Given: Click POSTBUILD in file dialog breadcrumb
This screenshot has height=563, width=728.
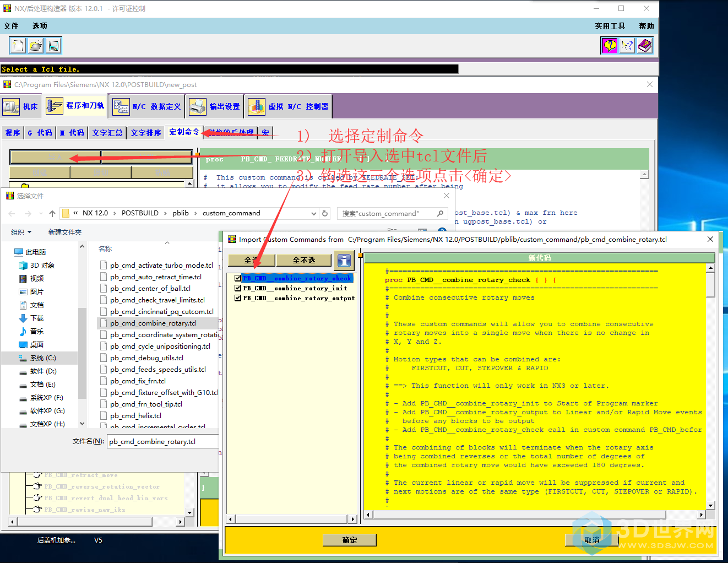Looking at the screenshot, I should tap(140, 213).
